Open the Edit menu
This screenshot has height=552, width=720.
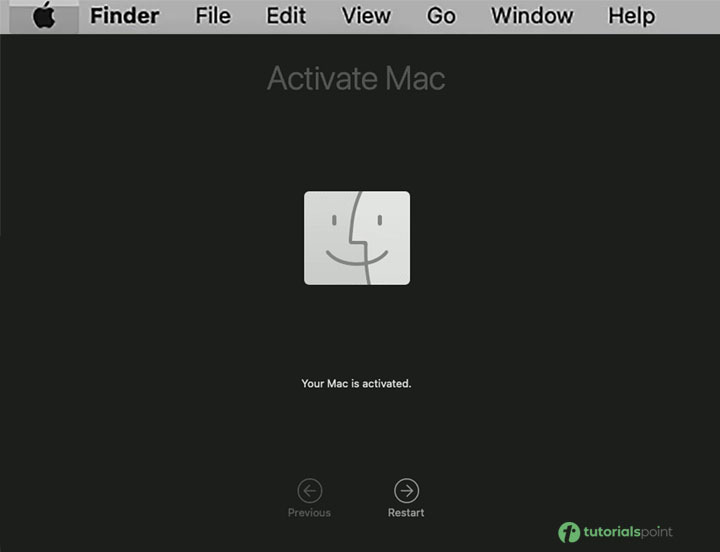click(x=286, y=16)
